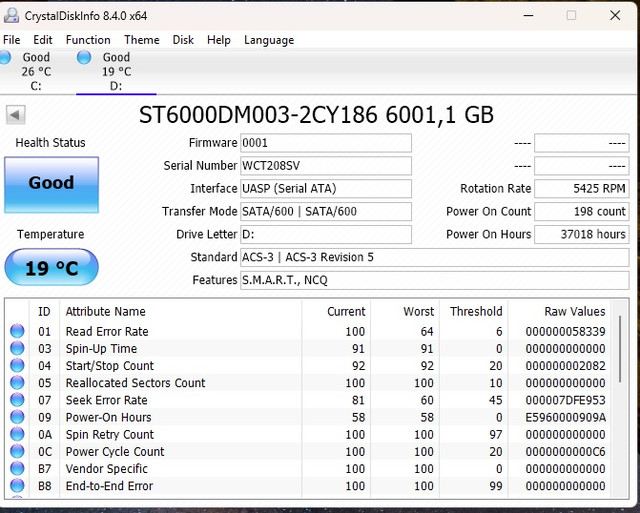Screen dimensions: 640x513
Task: Click the Power On Hours value 37018 hours
Action: (x=582, y=234)
